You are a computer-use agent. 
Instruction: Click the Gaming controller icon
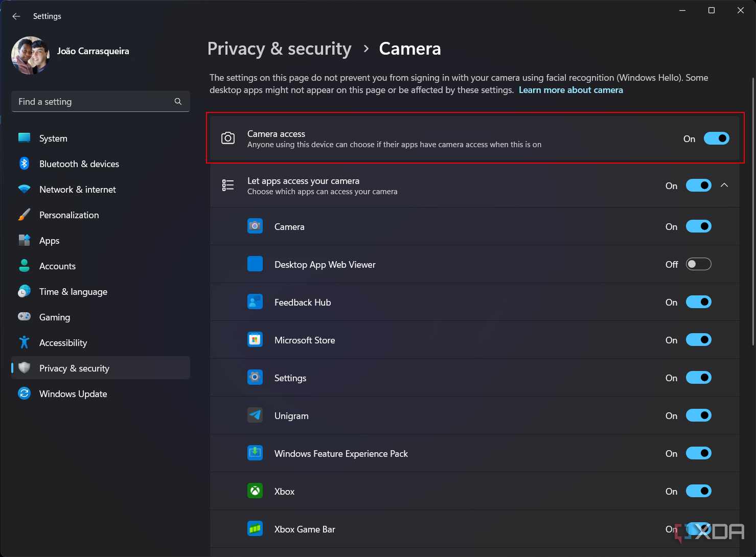(x=24, y=317)
